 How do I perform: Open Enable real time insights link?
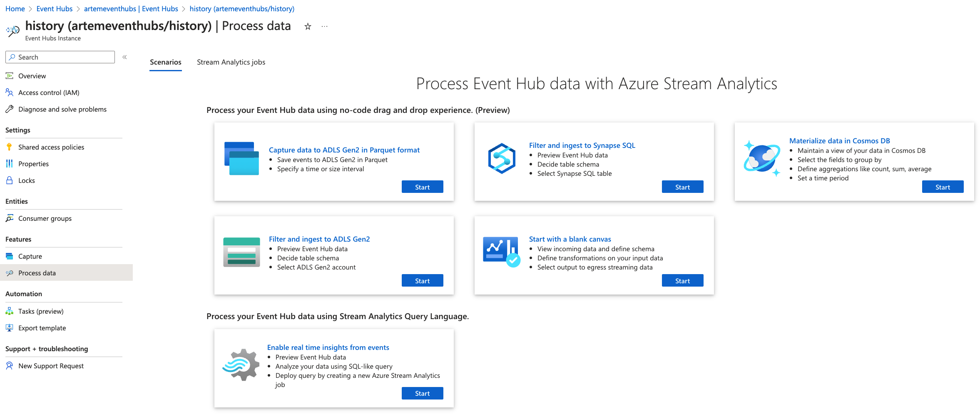click(328, 347)
